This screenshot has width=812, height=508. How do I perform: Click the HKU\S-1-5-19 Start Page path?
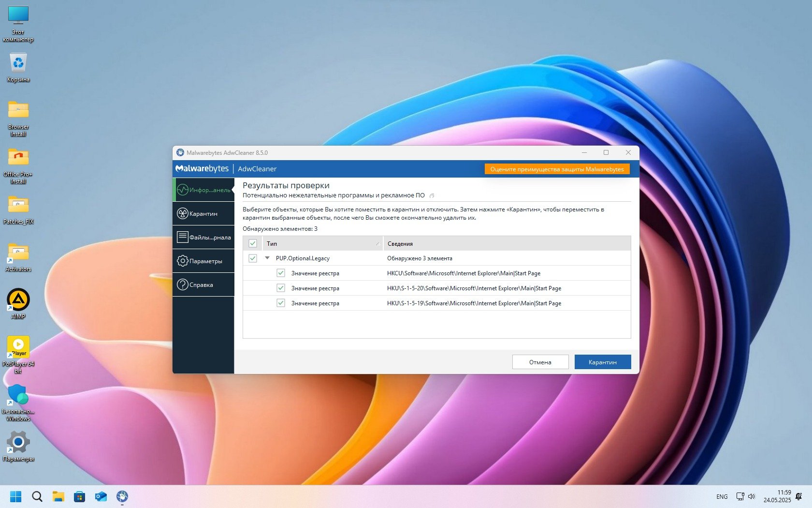pos(474,303)
